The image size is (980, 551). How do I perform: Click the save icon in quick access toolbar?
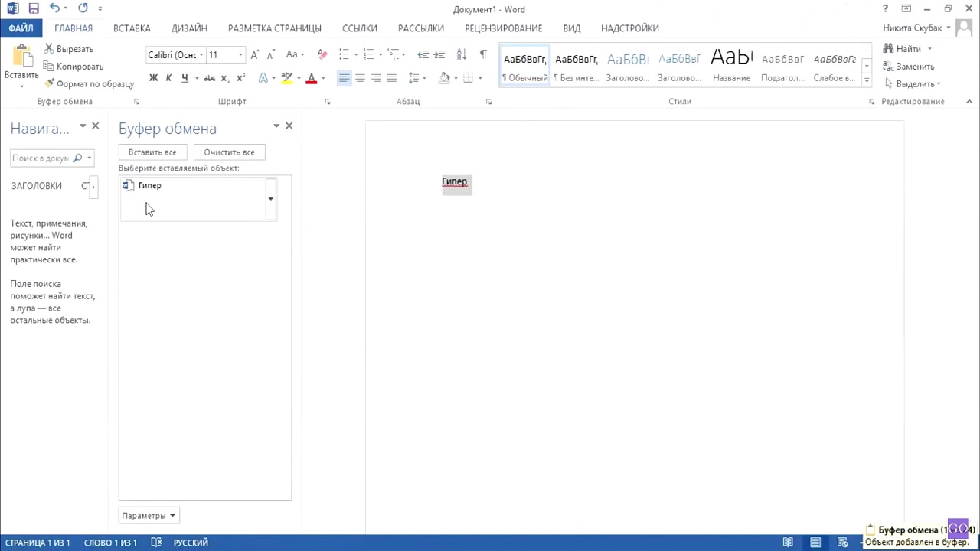34,9
